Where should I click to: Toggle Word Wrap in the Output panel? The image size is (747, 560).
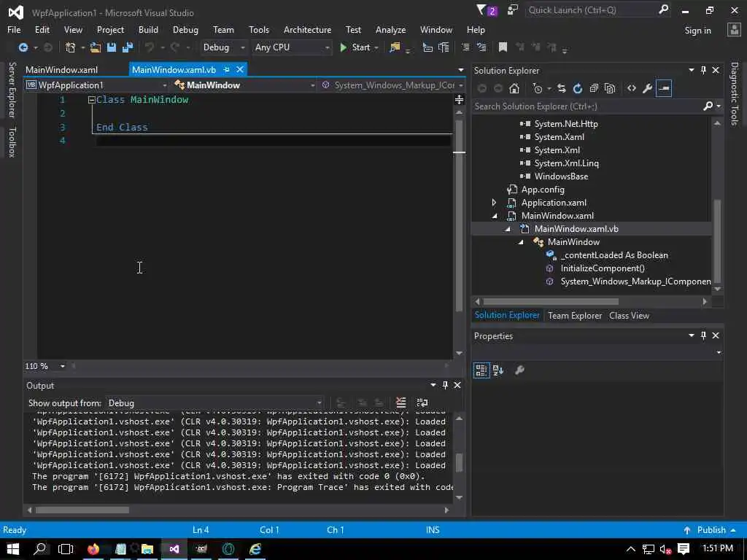point(422,402)
